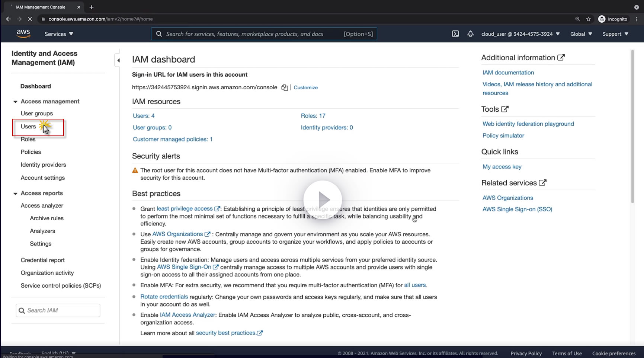Image resolution: width=644 pixels, height=358 pixels.
Task: Click the Search IAM input field
Action: [x=58, y=310]
